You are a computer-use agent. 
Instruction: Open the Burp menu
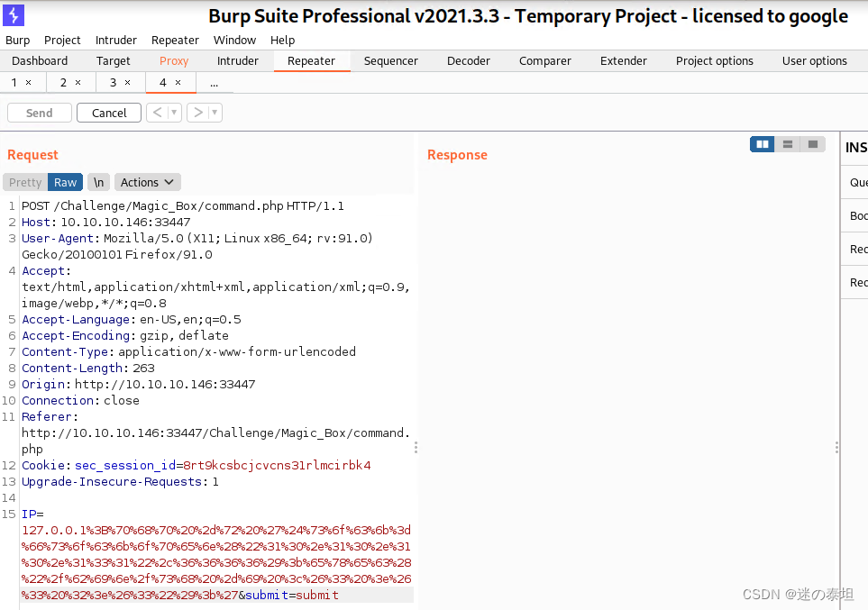coord(18,41)
